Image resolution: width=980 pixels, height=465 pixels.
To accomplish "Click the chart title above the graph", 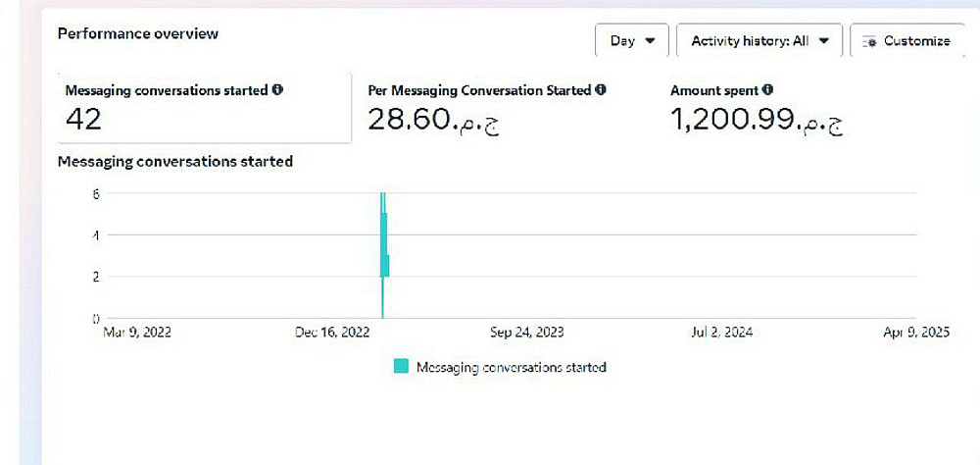I will [175, 161].
